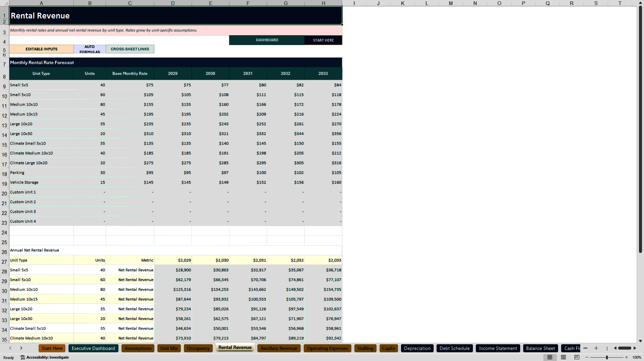Select Parking base monthly rate $95
This screenshot has width=644, height=361.
[x=130, y=172]
